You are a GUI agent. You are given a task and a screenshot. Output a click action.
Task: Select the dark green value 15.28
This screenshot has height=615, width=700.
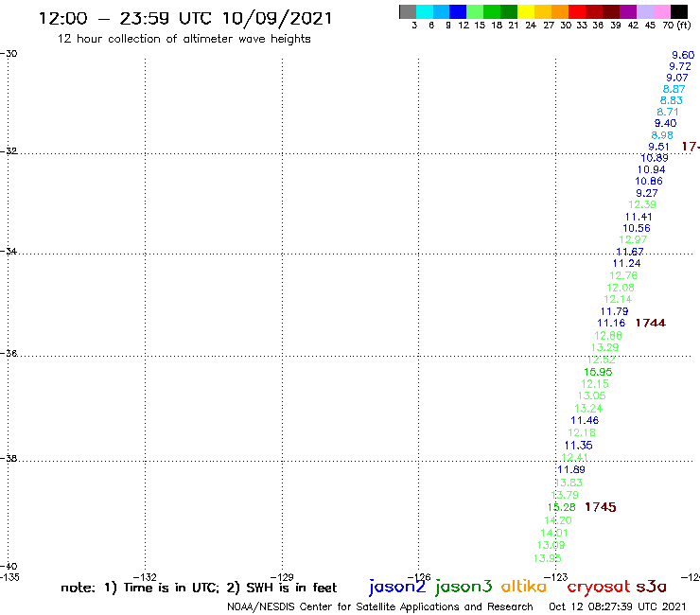[x=562, y=507]
